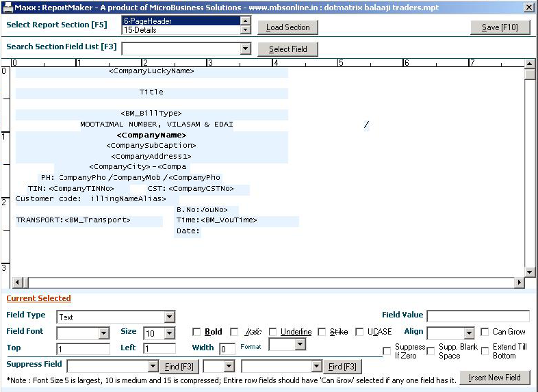
Task: Open the font Size dropdown
Action: 169,334
